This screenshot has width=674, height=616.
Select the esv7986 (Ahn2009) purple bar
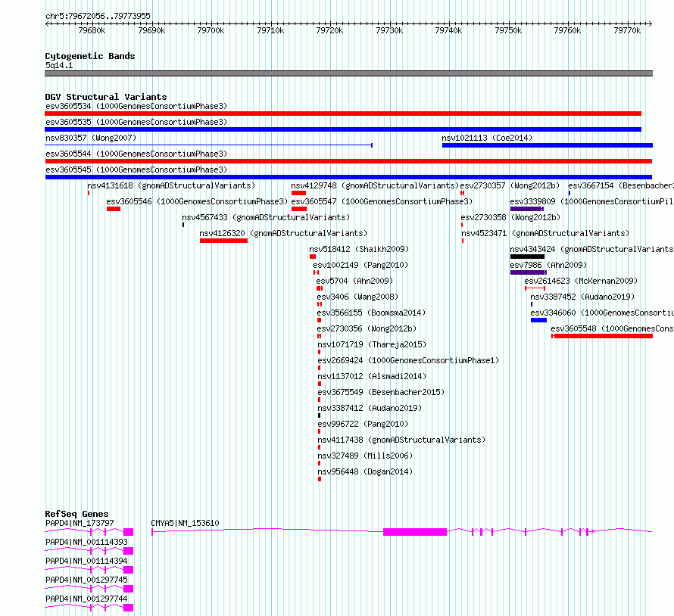(529, 272)
